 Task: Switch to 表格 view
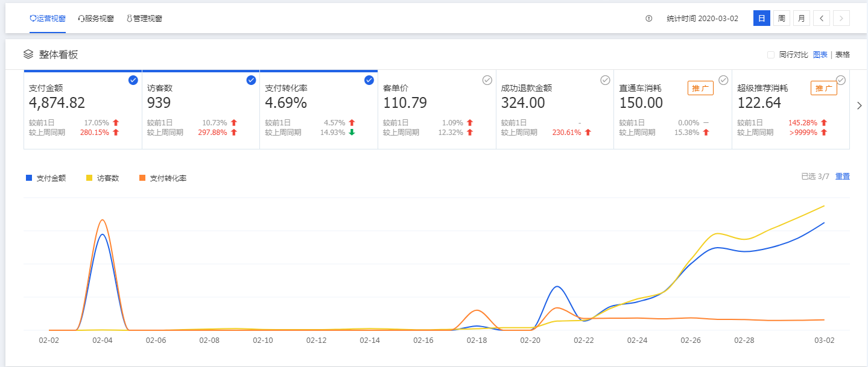coord(842,55)
